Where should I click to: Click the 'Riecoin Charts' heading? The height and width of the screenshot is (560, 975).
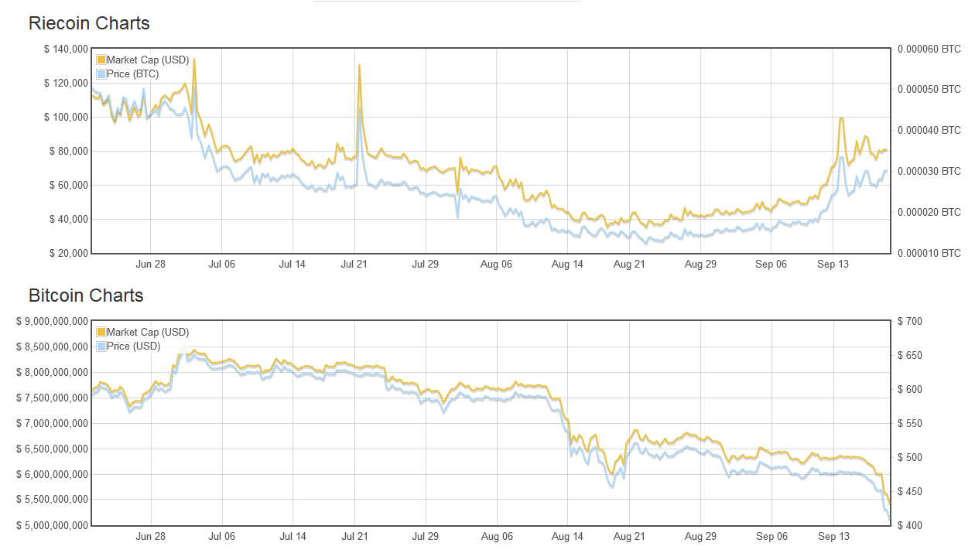[89, 23]
